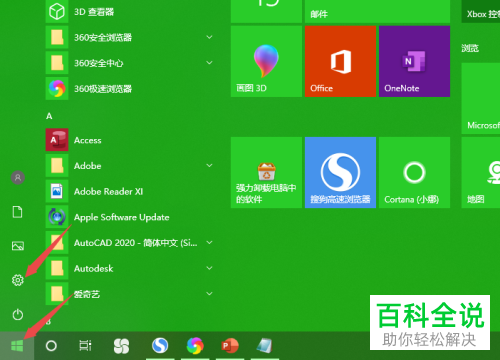Open Task View on the taskbar
Screen dimensions: 500x360
point(85,346)
